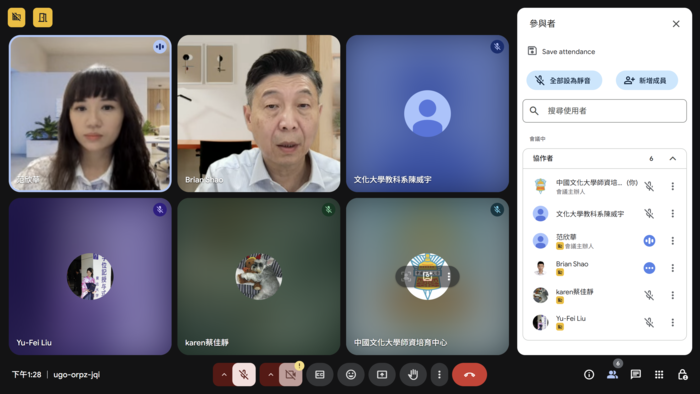Click 新增成員 add people button

(646, 81)
